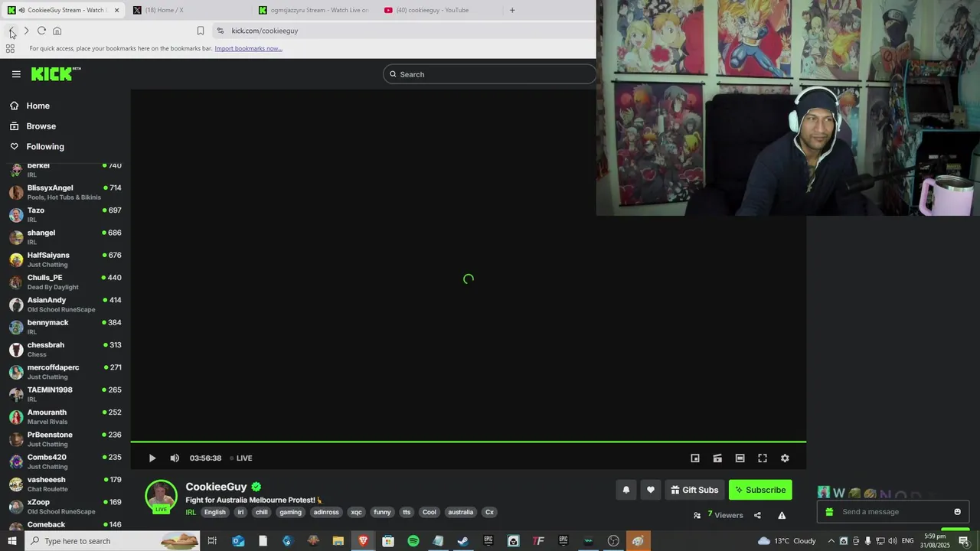Open a new browser tab
This screenshot has width=980, height=551.
pyautogui.click(x=512, y=10)
